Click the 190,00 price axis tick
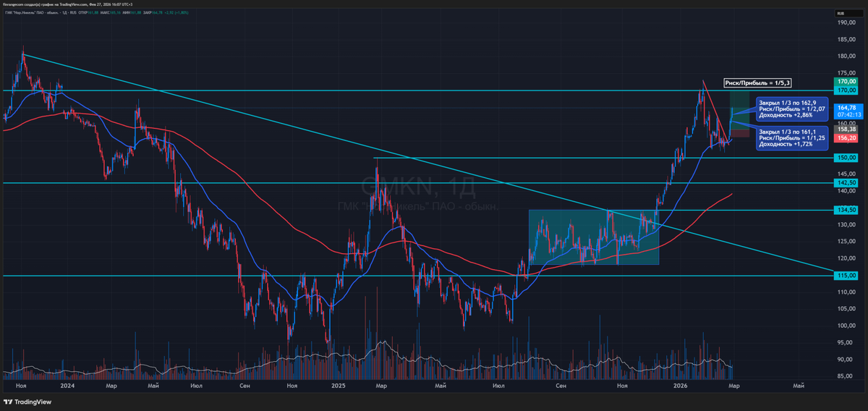The width and height of the screenshot is (868, 411). pyautogui.click(x=846, y=22)
